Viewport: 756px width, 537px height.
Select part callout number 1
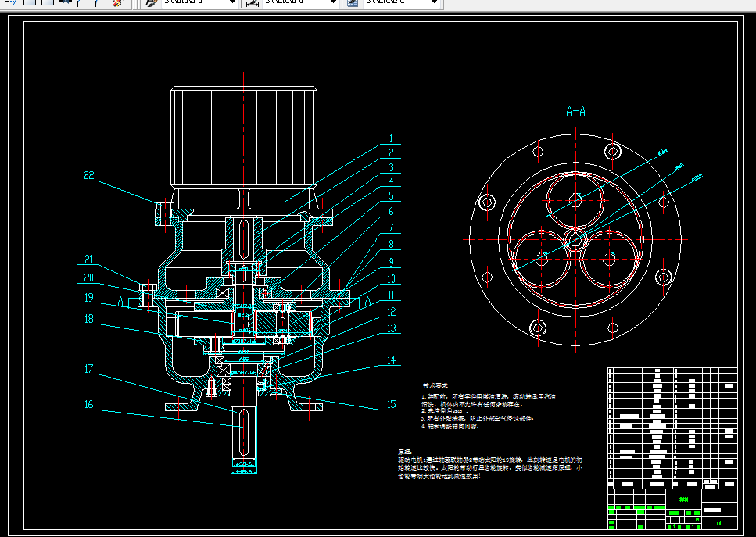point(391,139)
